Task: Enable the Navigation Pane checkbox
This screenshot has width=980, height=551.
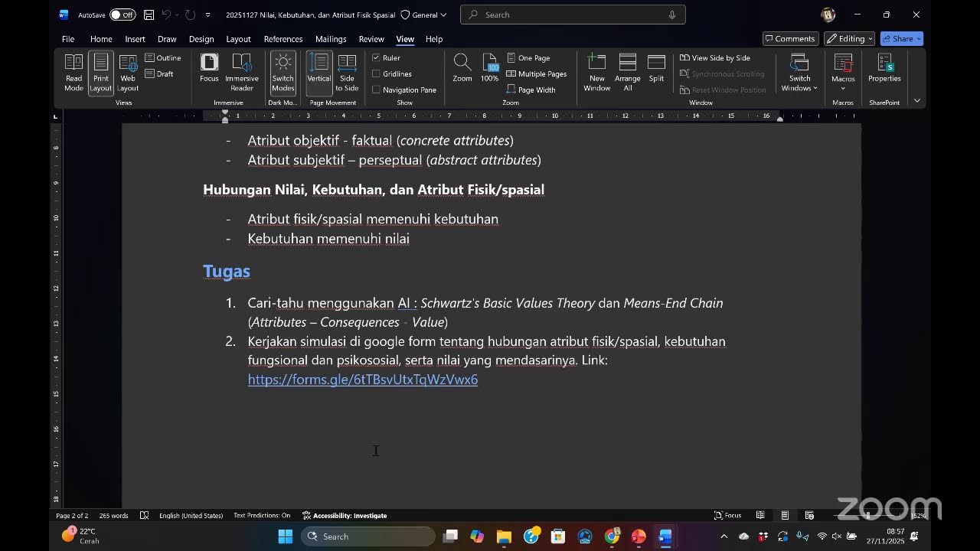Action: [376, 90]
